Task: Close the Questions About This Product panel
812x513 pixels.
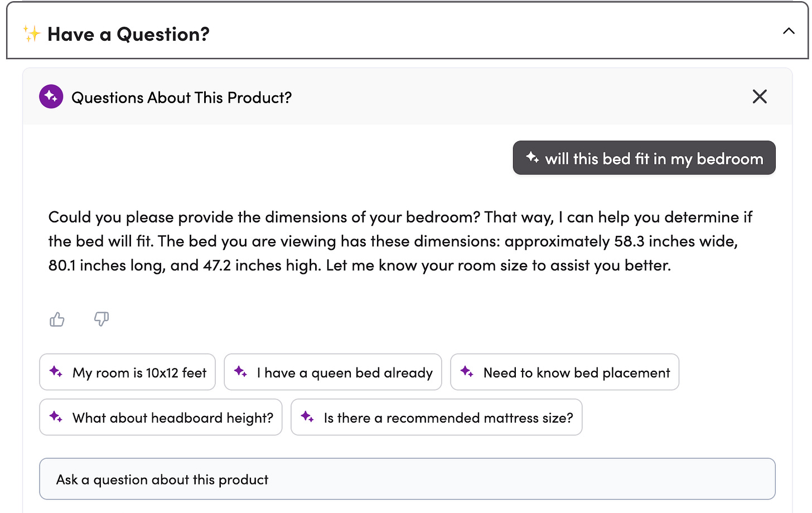Action: coord(760,96)
